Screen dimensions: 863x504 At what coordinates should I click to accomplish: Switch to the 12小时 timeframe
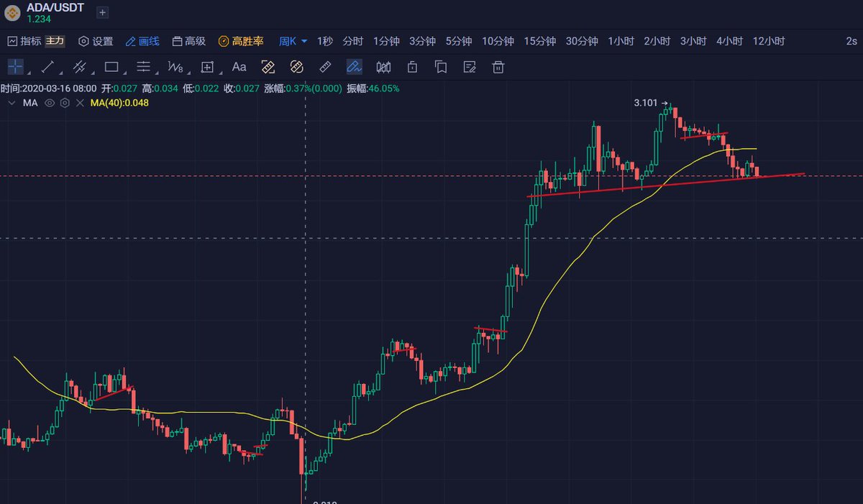(x=768, y=41)
